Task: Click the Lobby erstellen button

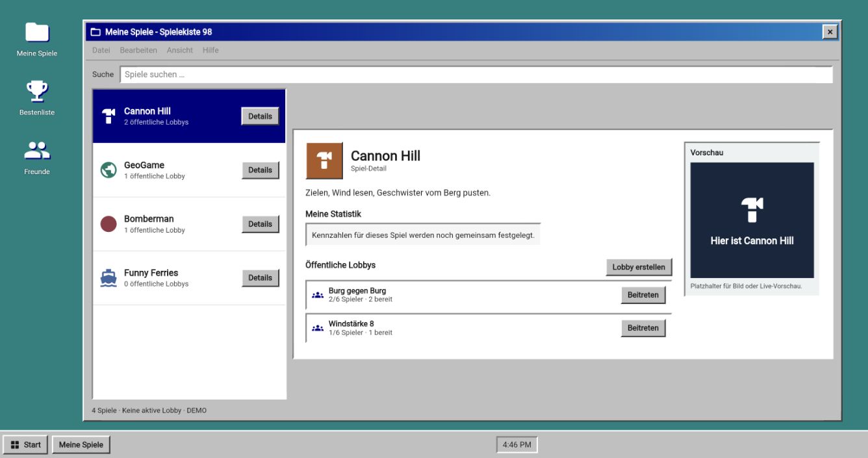Action: point(639,267)
